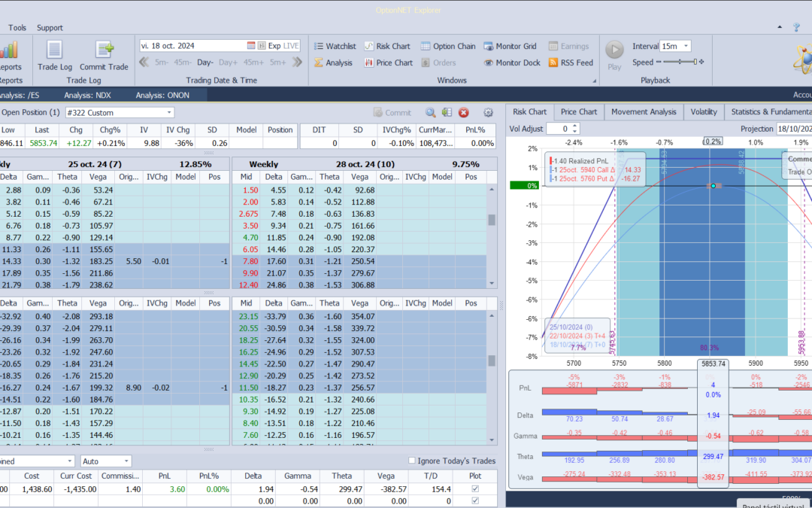
Task: Click the Commit button in position toolbar
Action: [x=392, y=112]
